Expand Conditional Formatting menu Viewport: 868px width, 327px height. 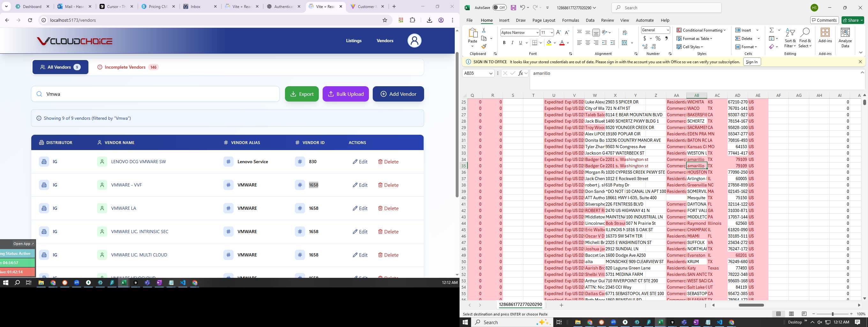pyautogui.click(x=701, y=30)
